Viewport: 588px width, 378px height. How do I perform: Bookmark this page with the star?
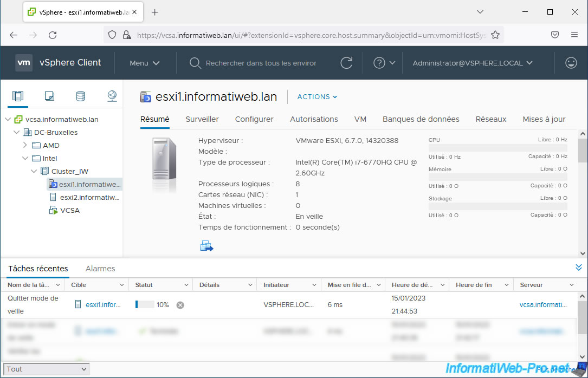point(495,35)
